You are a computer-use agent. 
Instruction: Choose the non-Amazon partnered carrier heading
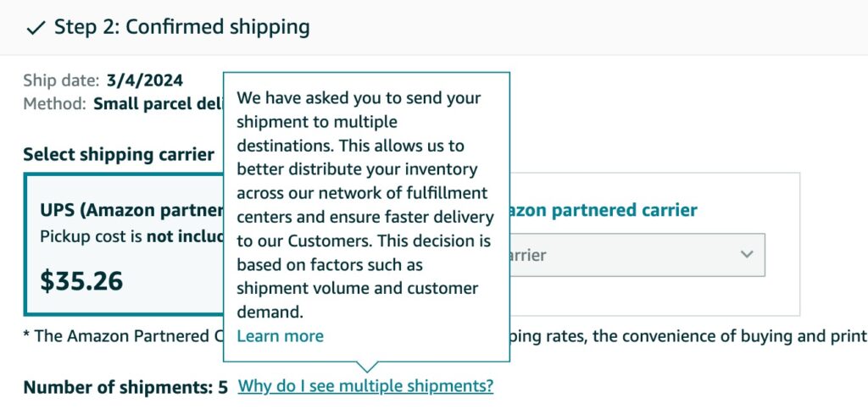602,210
